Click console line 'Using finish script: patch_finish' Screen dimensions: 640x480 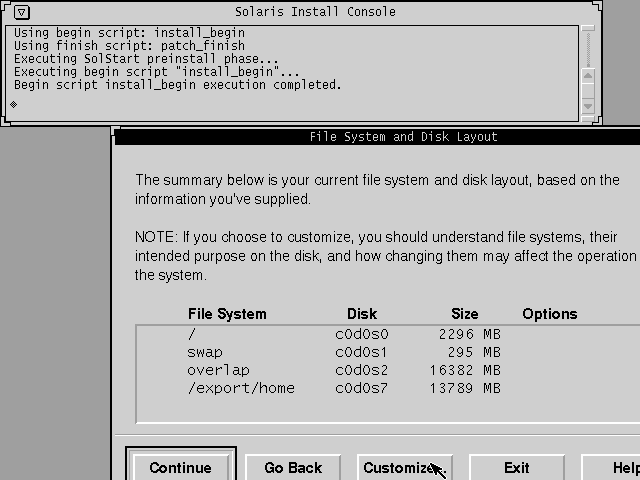pyautogui.click(x=129, y=46)
